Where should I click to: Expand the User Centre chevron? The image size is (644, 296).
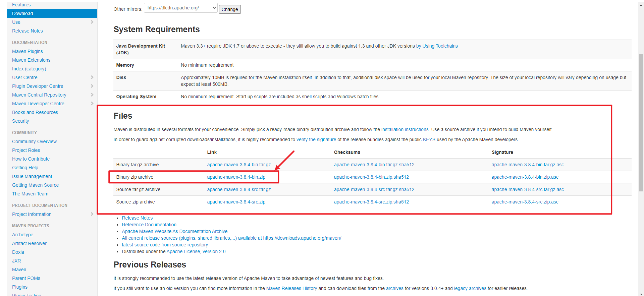click(x=92, y=77)
